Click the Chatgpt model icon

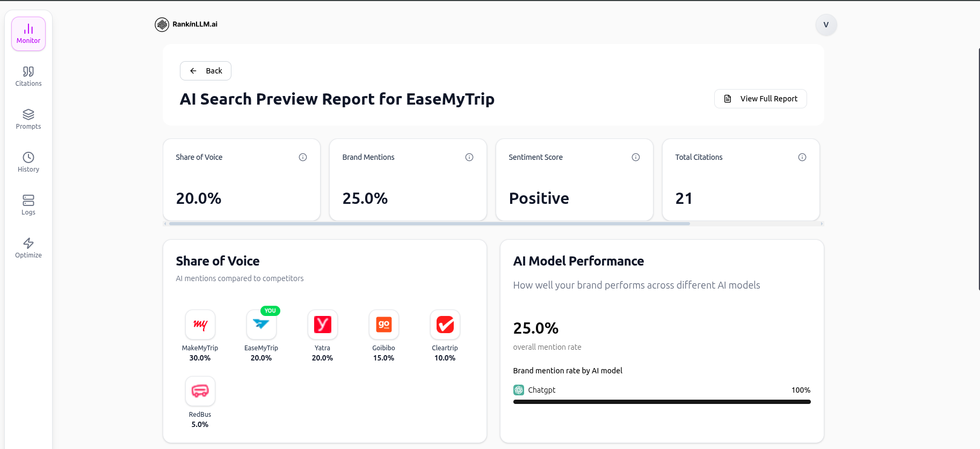pos(519,390)
